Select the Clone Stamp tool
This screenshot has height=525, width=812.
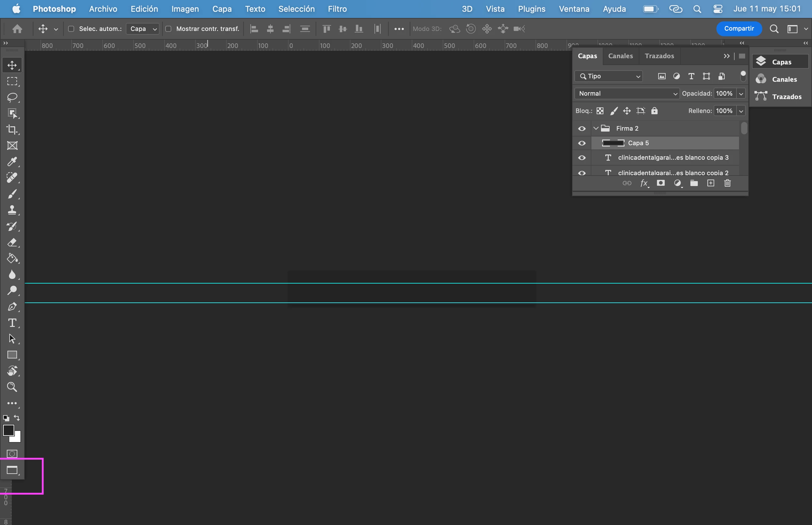point(12,210)
